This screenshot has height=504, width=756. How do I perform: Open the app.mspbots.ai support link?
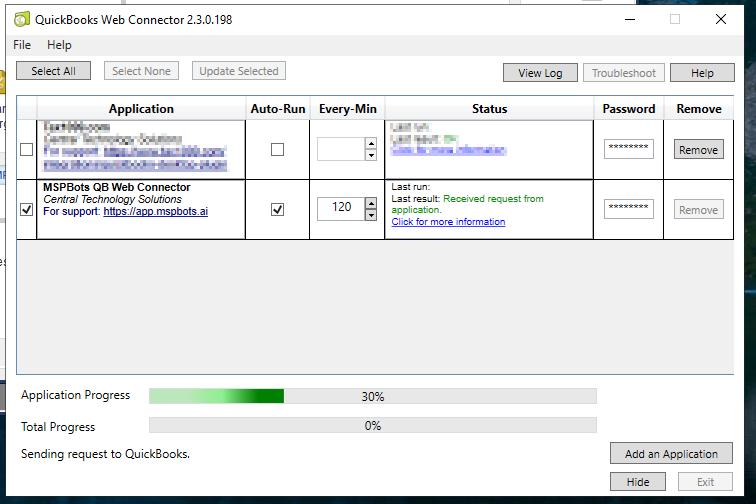[x=155, y=212]
